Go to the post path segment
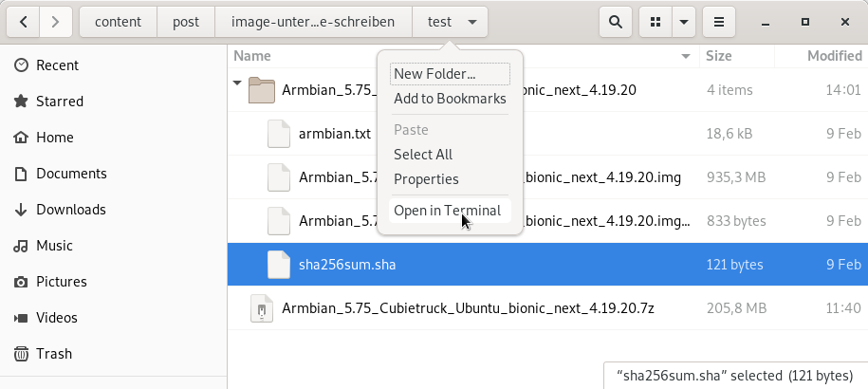868x389 pixels. tap(185, 21)
